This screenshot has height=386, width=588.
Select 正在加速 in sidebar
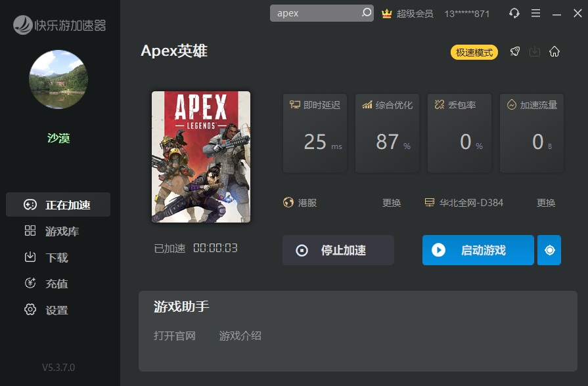click(58, 205)
